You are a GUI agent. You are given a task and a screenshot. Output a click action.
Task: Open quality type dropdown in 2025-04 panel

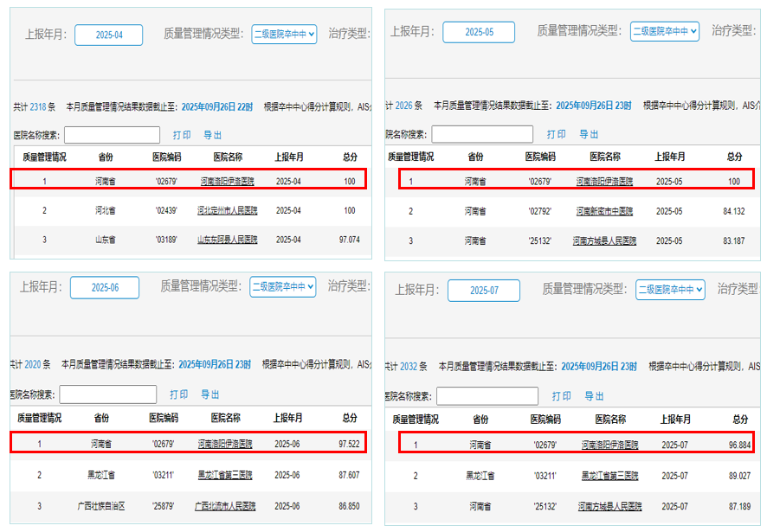click(x=284, y=34)
